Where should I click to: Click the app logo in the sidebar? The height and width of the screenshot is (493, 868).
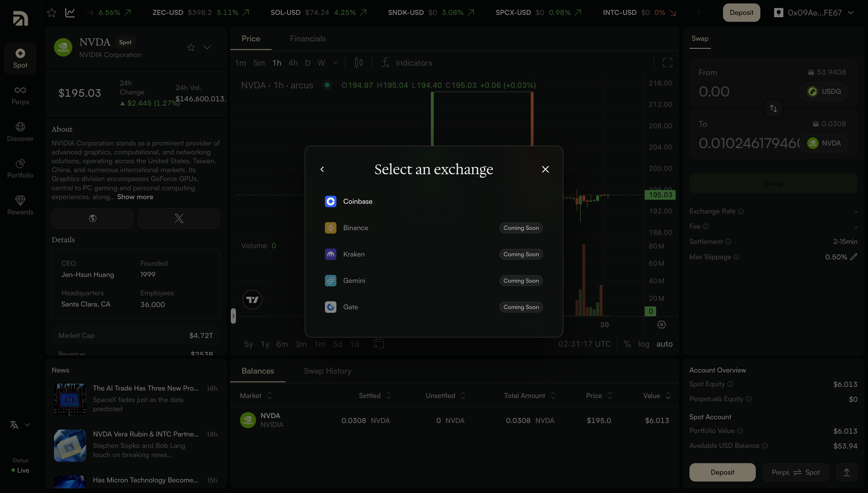[x=20, y=18]
